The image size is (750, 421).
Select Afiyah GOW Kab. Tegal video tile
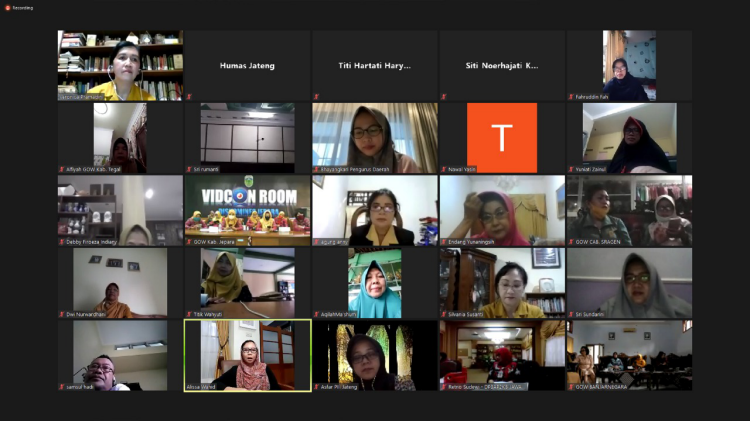tap(120, 138)
